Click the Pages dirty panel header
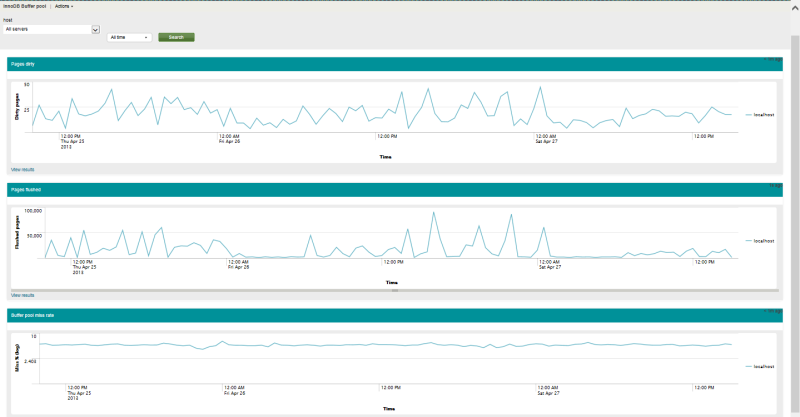The image size is (800, 417). [395, 64]
